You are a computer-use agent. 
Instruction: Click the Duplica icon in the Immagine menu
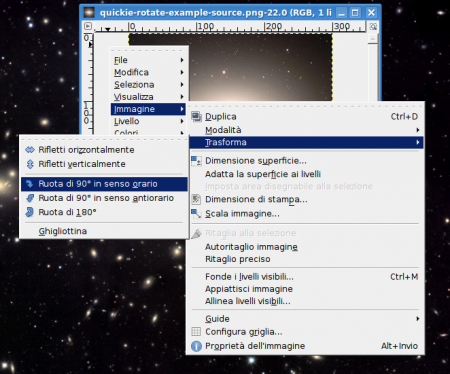click(x=196, y=117)
